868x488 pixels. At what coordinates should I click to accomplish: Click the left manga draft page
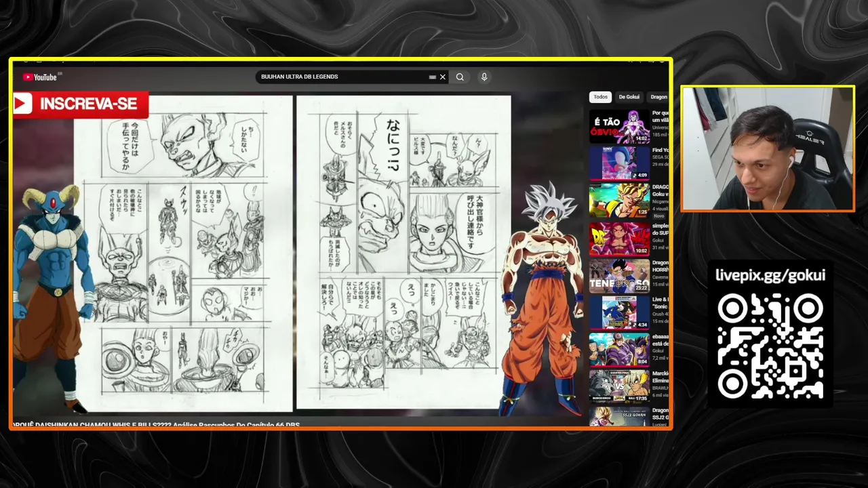click(x=183, y=253)
